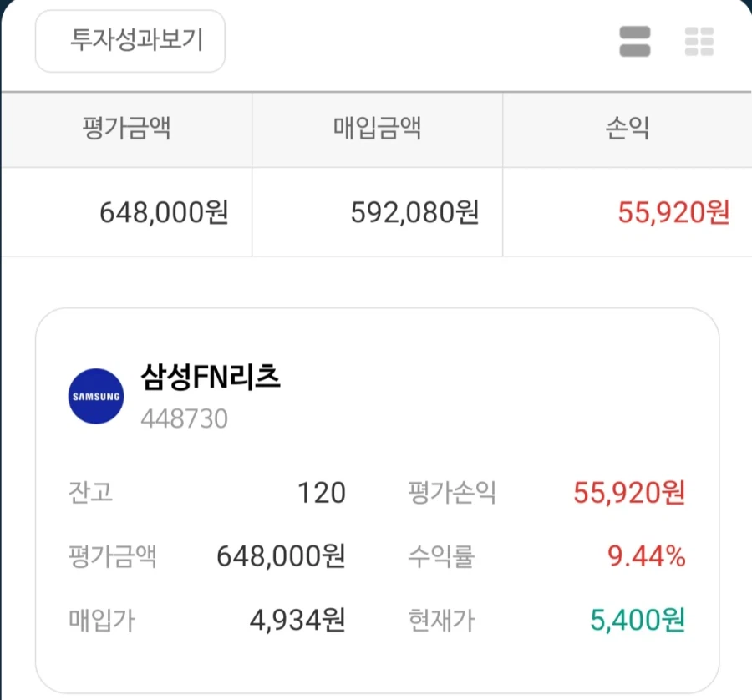
Task: Open 투자성과보기
Action: pyautogui.click(x=129, y=40)
